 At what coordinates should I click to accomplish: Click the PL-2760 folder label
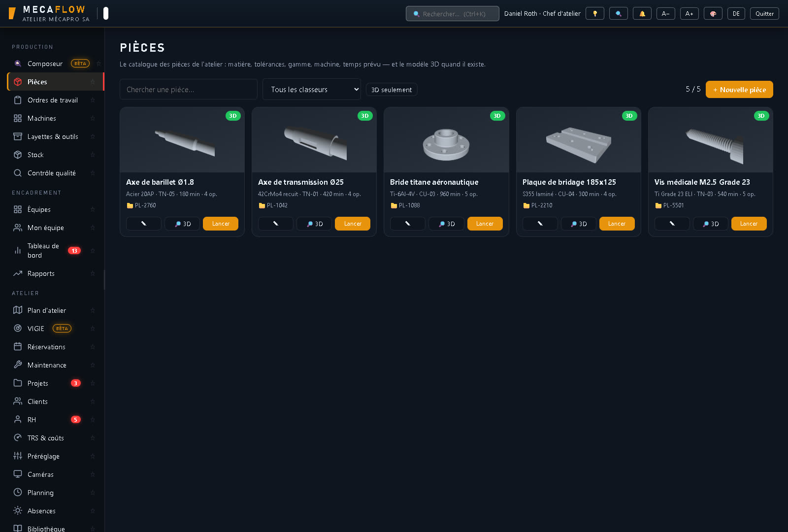click(141, 205)
